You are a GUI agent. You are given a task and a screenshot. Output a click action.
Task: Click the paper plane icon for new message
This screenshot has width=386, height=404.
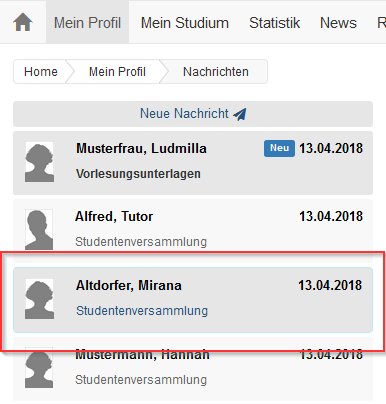point(240,114)
